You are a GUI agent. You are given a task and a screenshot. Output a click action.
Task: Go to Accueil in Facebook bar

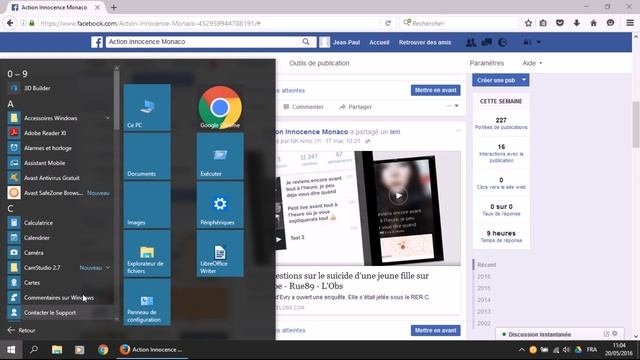pos(379,42)
